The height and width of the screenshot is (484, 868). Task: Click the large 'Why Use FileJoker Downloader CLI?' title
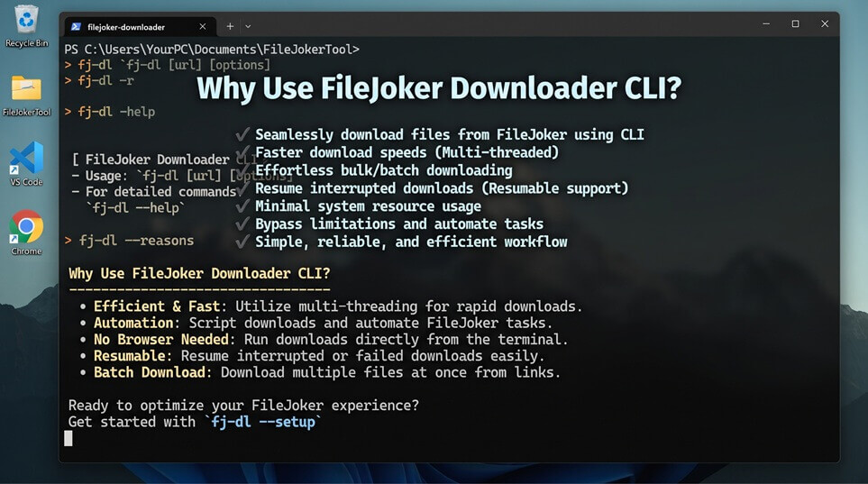[x=439, y=88]
